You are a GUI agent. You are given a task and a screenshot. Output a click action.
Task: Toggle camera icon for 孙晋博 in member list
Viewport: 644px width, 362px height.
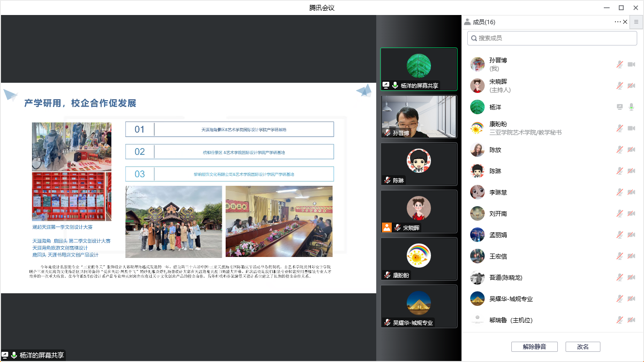coord(631,64)
